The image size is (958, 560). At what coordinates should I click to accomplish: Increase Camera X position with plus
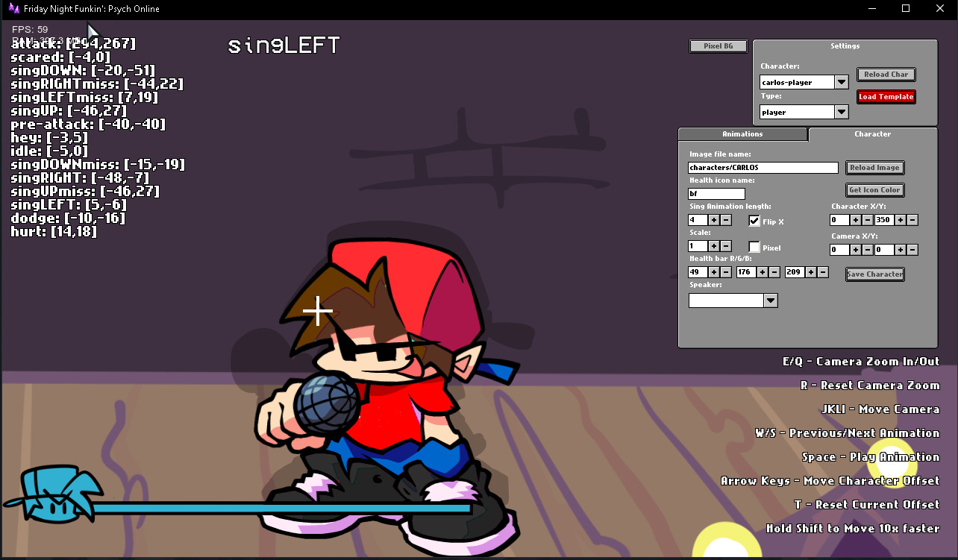(x=856, y=250)
